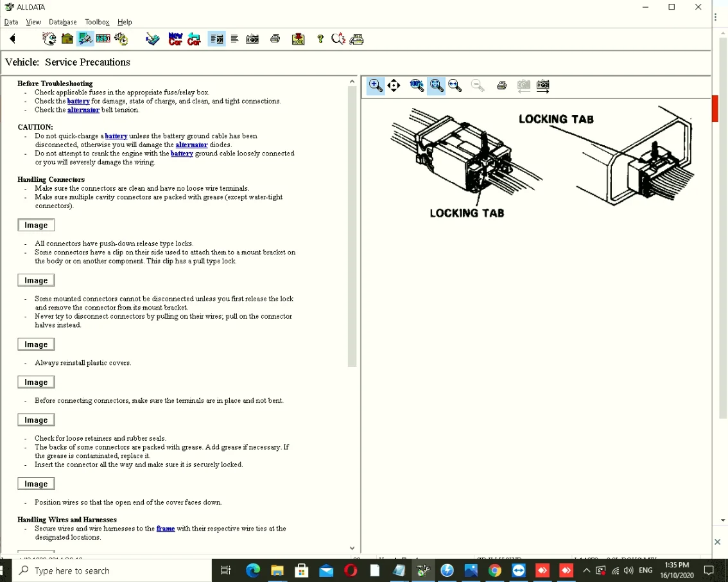Click the fit-to-width magnifier icon
The height and width of the screenshot is (582, 728).
pyautogui.click(x=455, y=85)
